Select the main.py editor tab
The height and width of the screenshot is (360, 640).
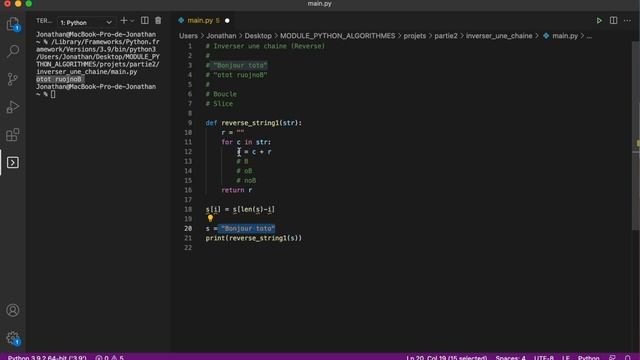click(203, 20)
